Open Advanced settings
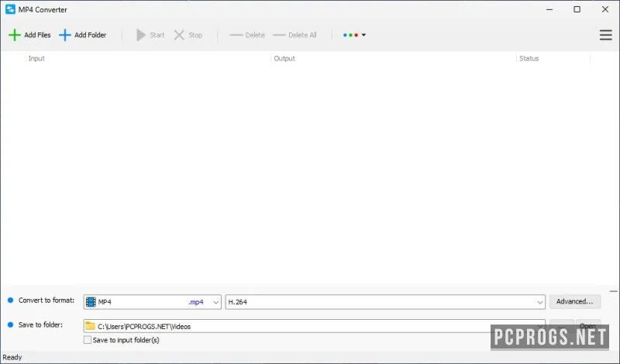Screen dimensions: 620x364 [x=575, y=301]
